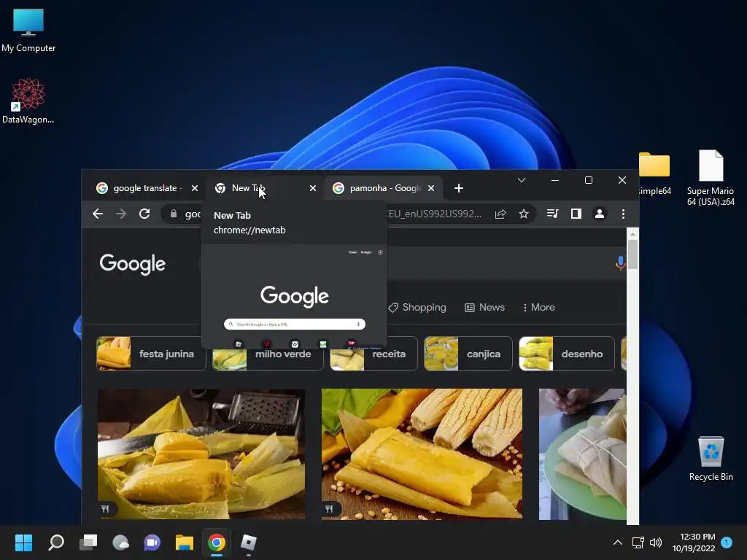Open the Roblox taskbar icon

(x=248, y=542)
